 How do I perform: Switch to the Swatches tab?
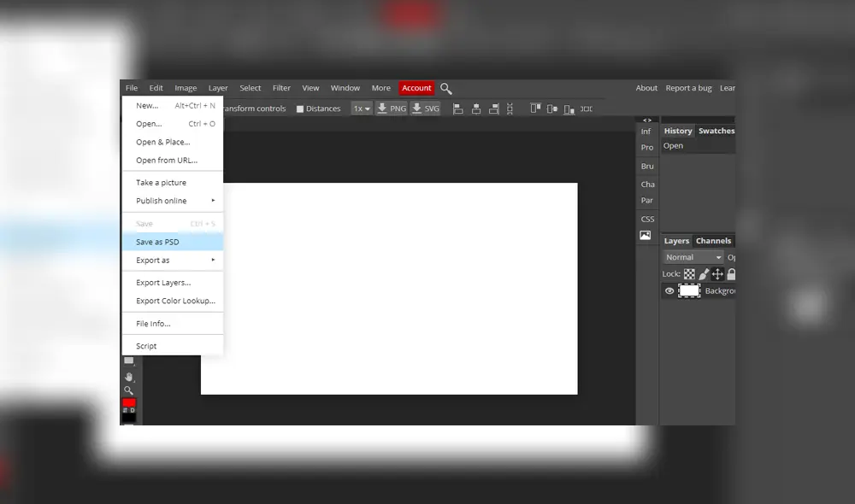pos(716,131)
